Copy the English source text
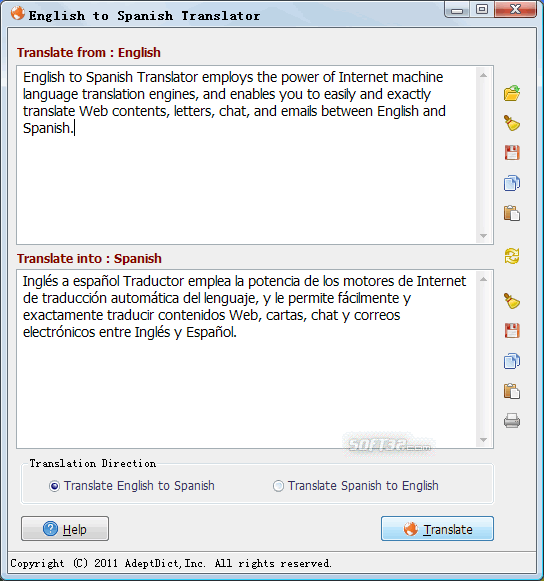This screenshot has width=544, height=581. pyautogui.click(x=512, y=183)
